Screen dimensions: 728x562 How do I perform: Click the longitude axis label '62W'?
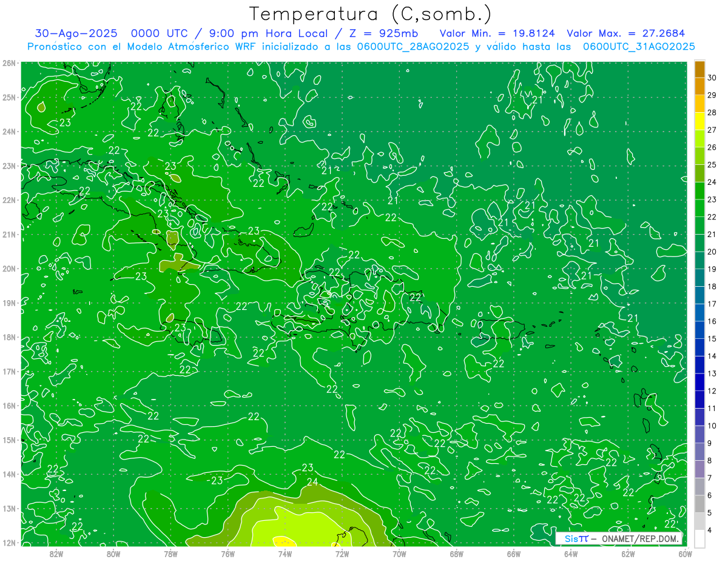[x=628, y=554]
